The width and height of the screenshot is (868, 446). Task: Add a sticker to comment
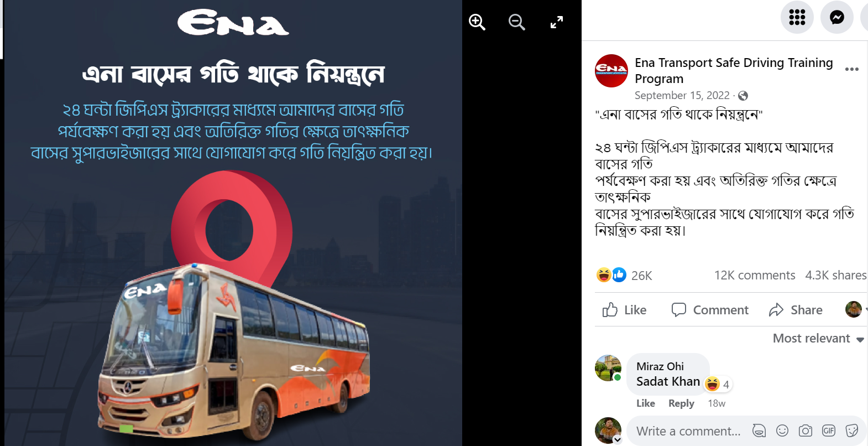852,431
